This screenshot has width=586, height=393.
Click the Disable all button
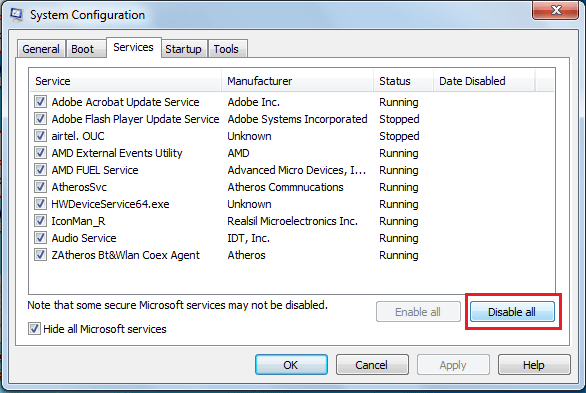click(512, 312)
